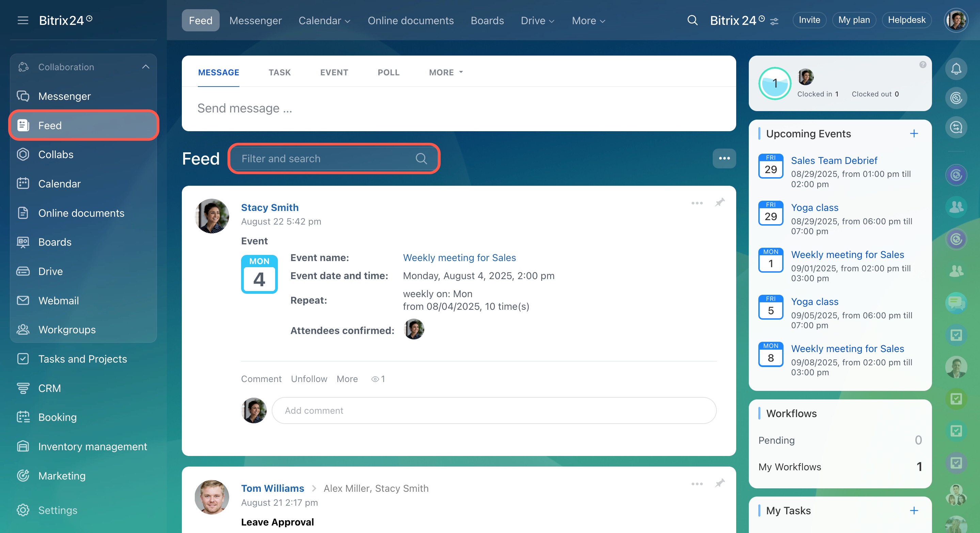980x533 pixels.
Task: Collapse the Collaboration section
Action: click(x=145, y=67)
